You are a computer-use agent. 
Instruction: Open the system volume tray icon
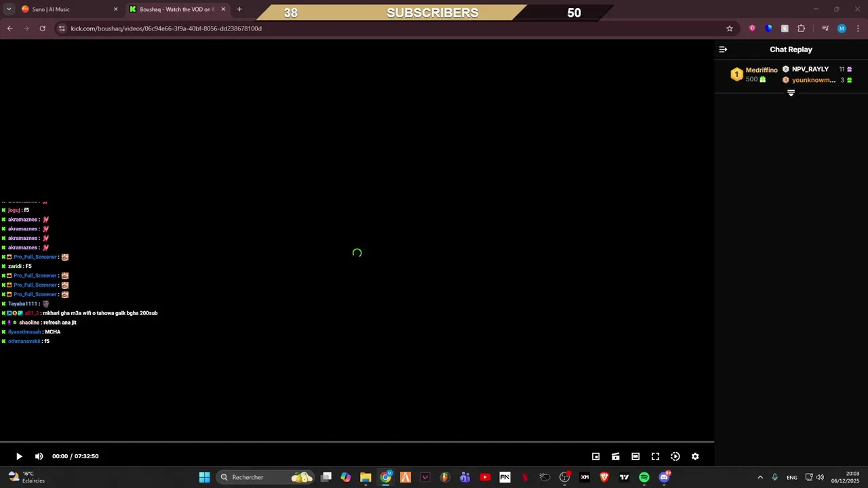820,477
